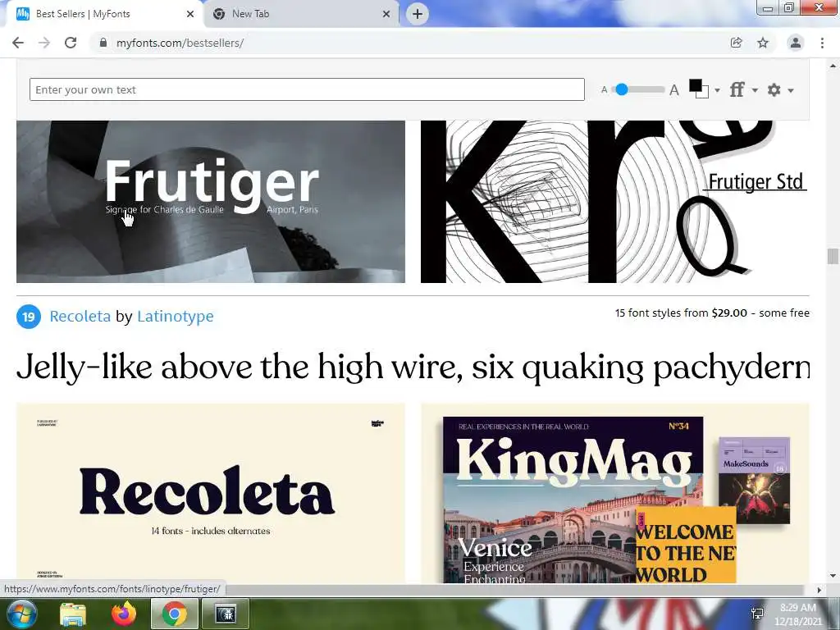Screen dimensions: 840x630
Task: Click the address bar URL myfonts.com/bestsellers/
Action: (x=180, y=43)
